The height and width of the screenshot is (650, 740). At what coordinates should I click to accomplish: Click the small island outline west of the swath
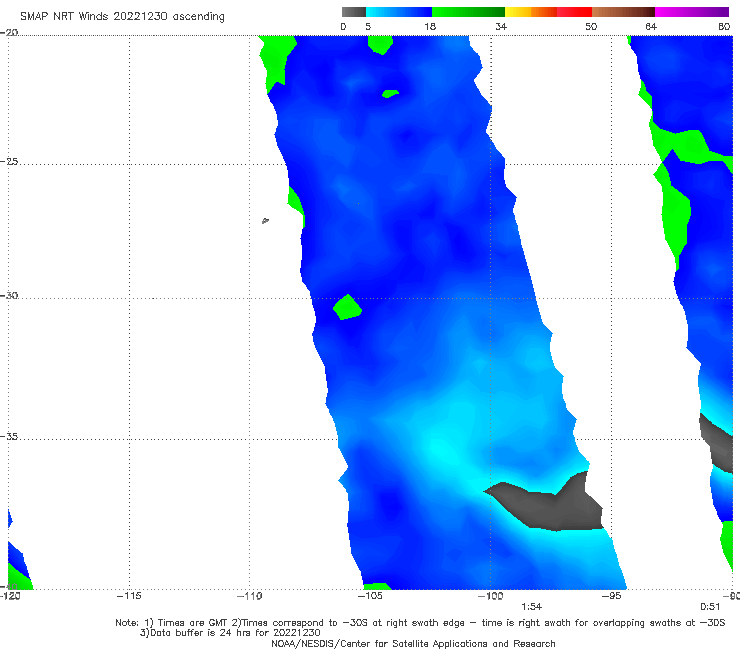pos(265,220)
